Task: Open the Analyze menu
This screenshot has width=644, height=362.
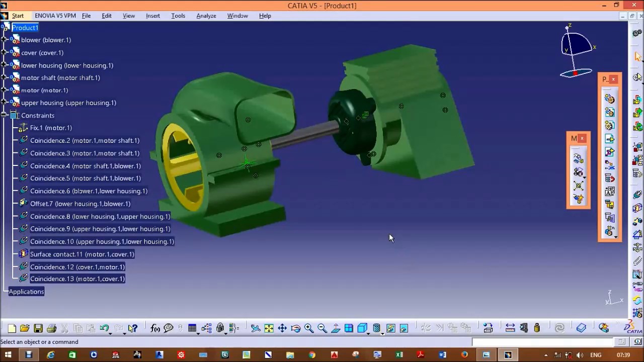Action: click(206, 16)
